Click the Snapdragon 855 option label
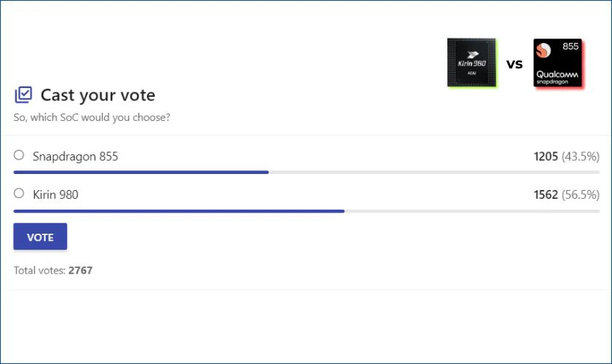The width and height of the screenshot is (612, 364). 75,157
